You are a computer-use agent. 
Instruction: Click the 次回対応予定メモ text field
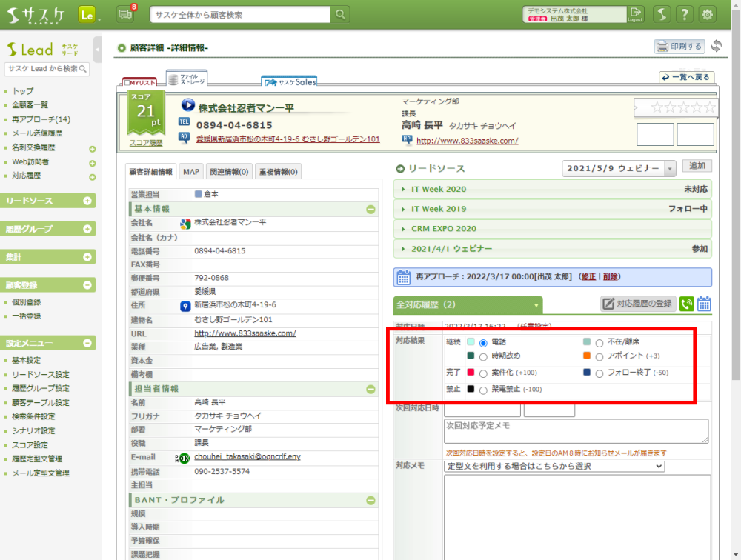[x=575, y=431]
